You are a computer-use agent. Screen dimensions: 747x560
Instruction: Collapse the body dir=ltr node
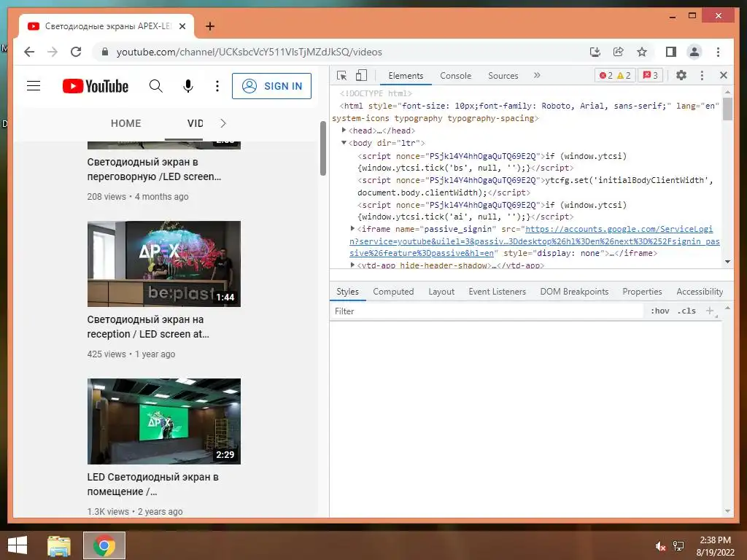(x=344, y=142)
